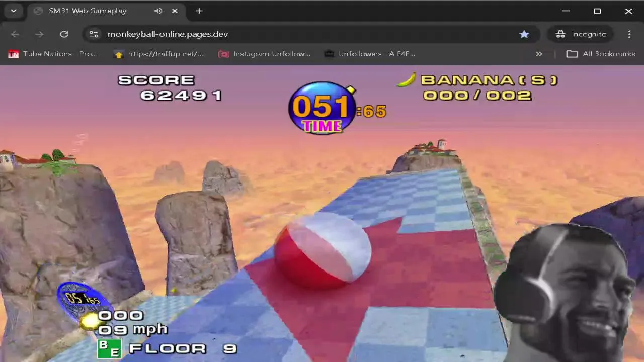The height and width of the screenshot is (362, 644).
Task: Open the tab search dropdown arrow
Action: [14, 11]
